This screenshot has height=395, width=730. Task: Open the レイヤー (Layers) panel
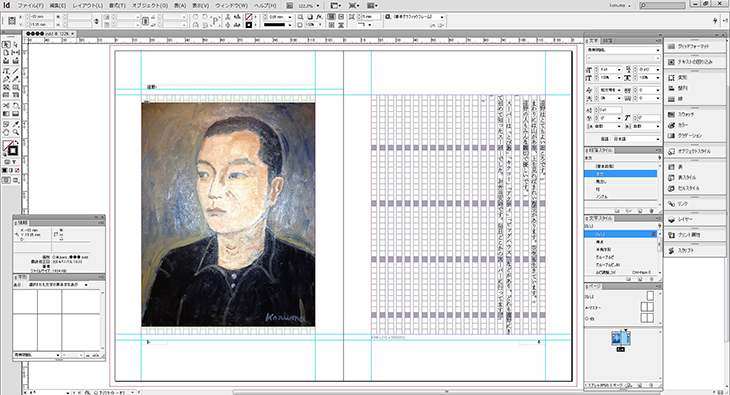tap(684, 219)
